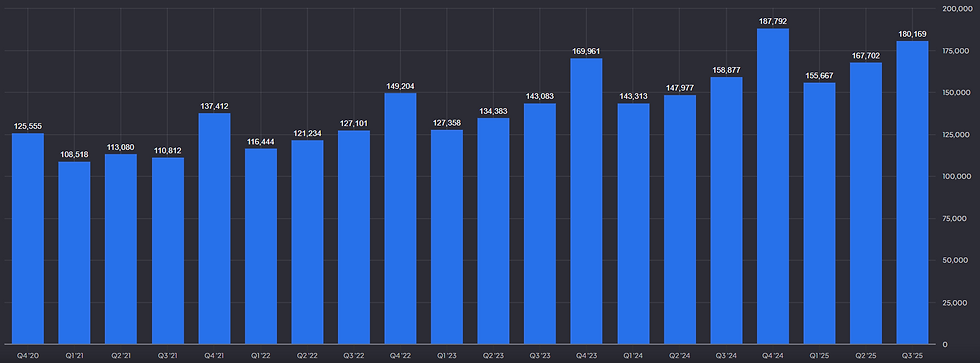Click the value label 147,977
980x363 pixels.
tap(680, 88)
